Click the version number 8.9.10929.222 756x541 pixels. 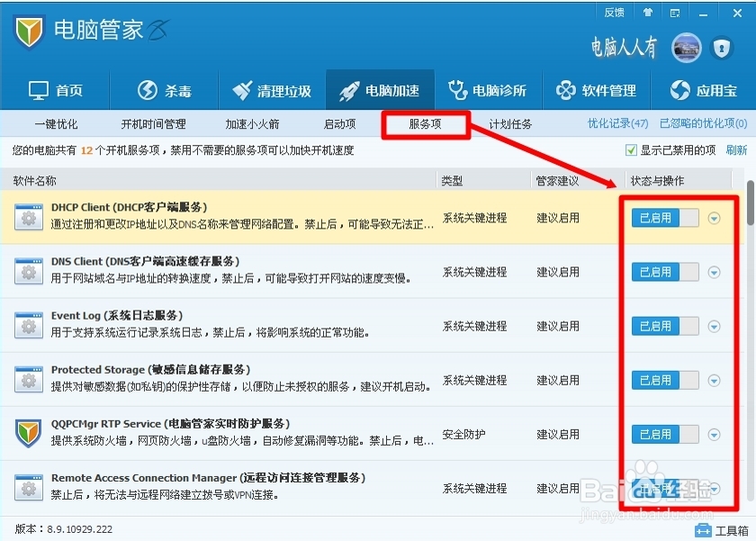tap(79, 529)
